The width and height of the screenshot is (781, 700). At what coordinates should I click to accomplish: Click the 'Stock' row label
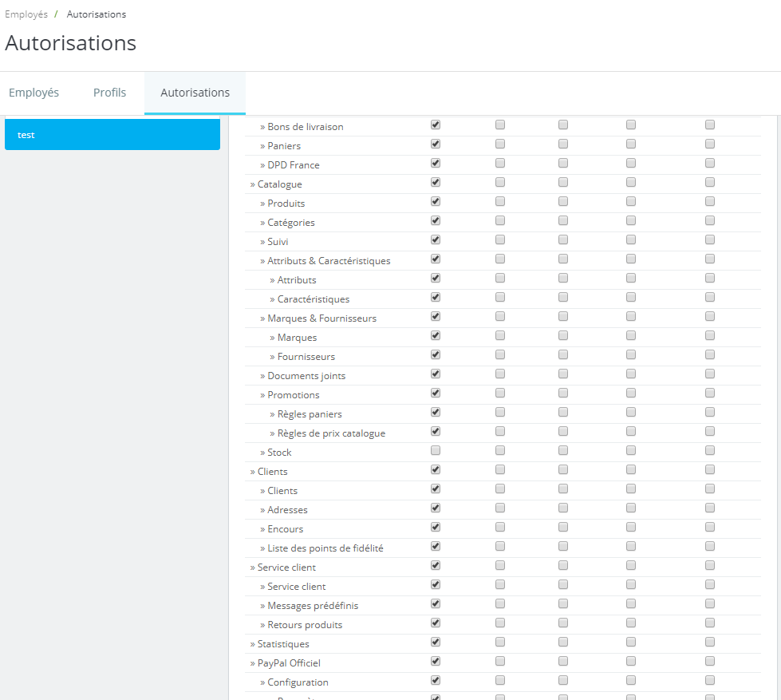279,453
